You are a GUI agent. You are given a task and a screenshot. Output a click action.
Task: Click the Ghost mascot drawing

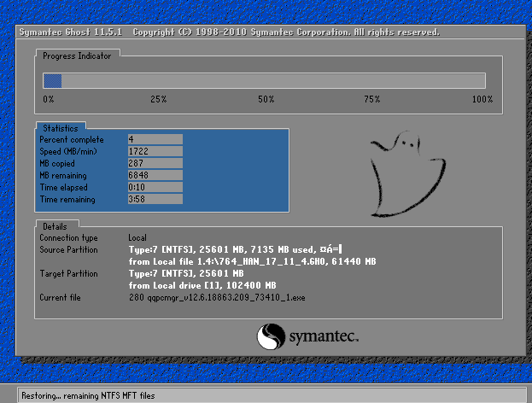point(408,173)
